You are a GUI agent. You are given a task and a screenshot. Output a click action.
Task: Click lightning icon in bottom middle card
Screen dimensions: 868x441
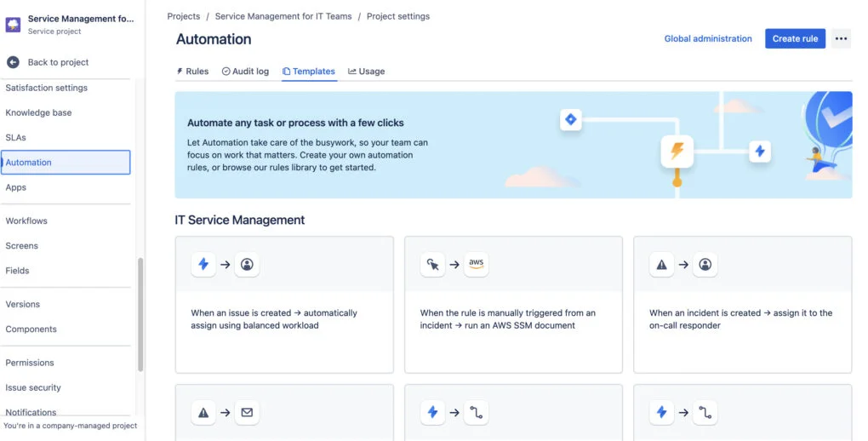(x=433, y=412)
